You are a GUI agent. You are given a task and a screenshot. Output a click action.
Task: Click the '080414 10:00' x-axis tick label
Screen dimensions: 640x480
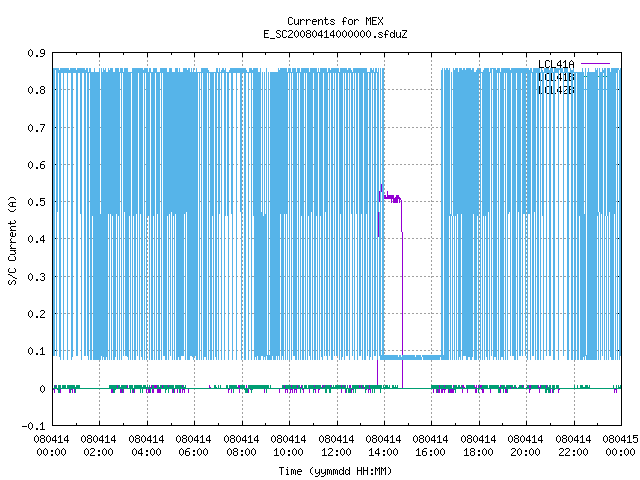click(x=289, y=446)
